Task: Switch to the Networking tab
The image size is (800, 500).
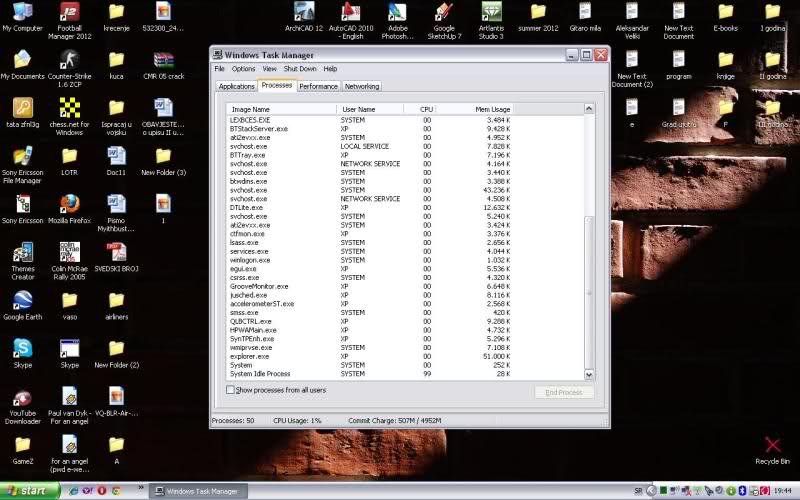Action: pyautogui.click(x=362, y=86)
